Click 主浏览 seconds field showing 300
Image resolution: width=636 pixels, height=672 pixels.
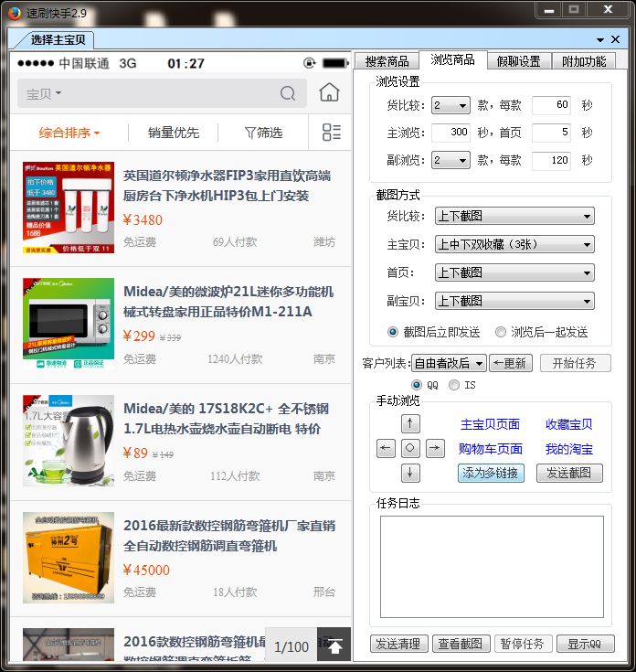pyautogui.click(x=451, y=133)
